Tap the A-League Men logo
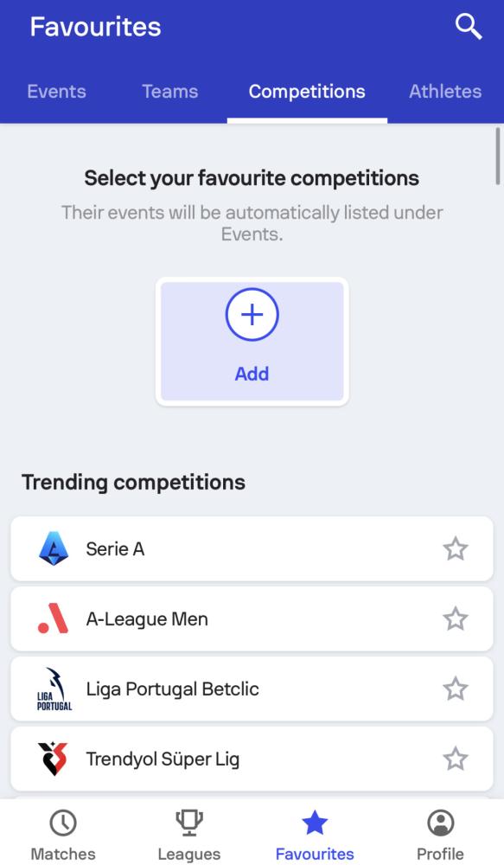This screenshot has height=865, width=504. 54,618
